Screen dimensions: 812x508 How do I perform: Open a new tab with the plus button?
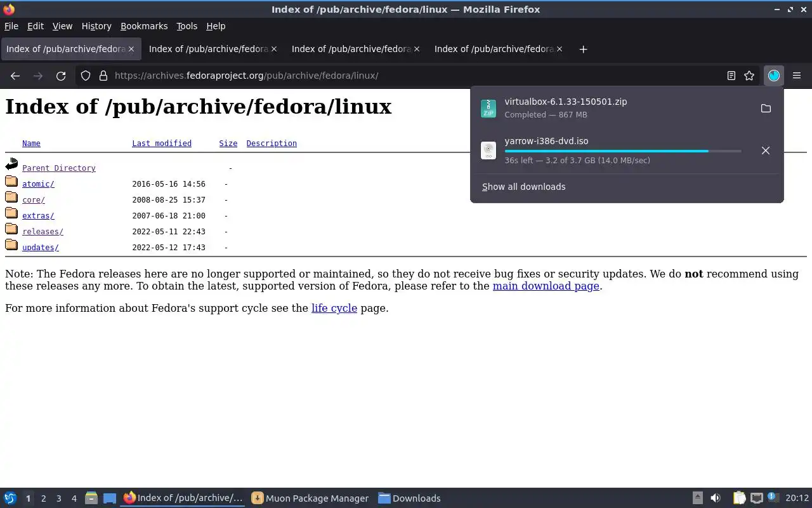tap(583, 49)
